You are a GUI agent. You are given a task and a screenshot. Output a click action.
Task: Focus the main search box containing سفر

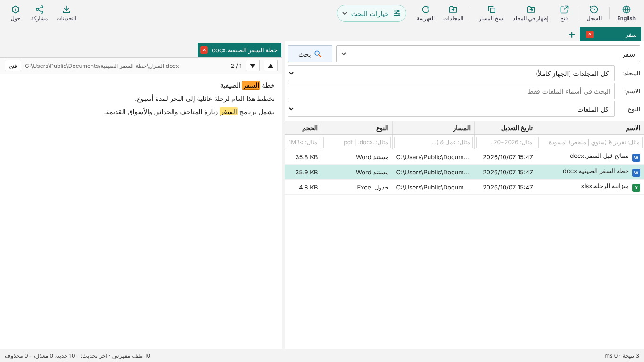coord(488,54)
